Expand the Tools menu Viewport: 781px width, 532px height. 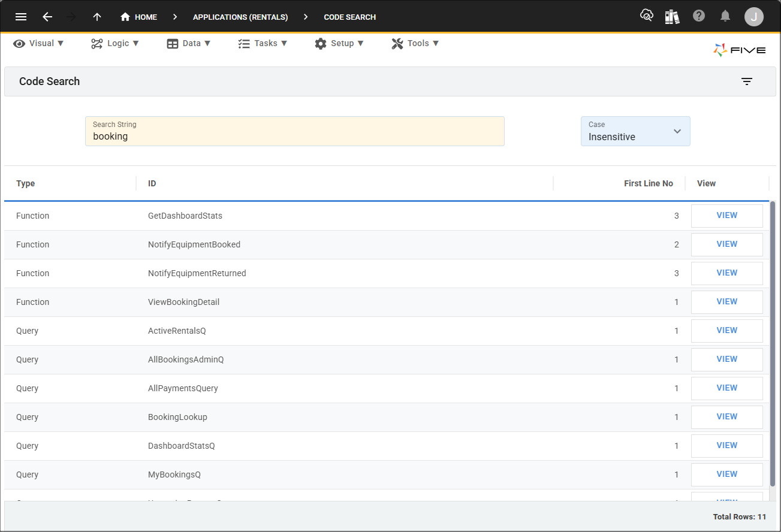(x=415, y=43)
